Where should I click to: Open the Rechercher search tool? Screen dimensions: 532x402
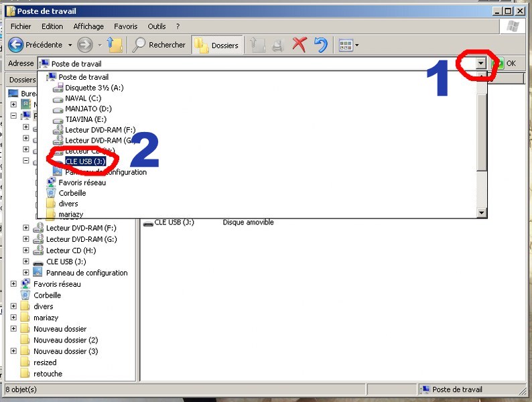(159, 45)
